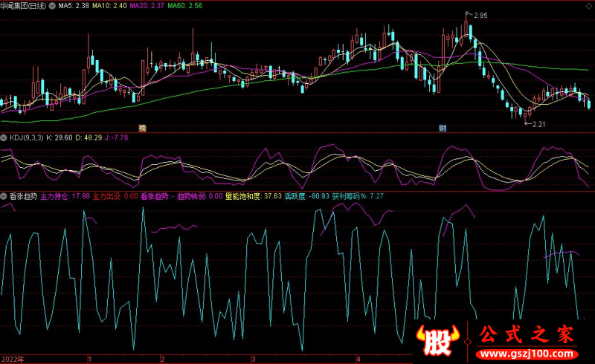Viewport: 595px width, 364px height.
Task: Click the 主力持仓 value label
Action: point(65,196)
